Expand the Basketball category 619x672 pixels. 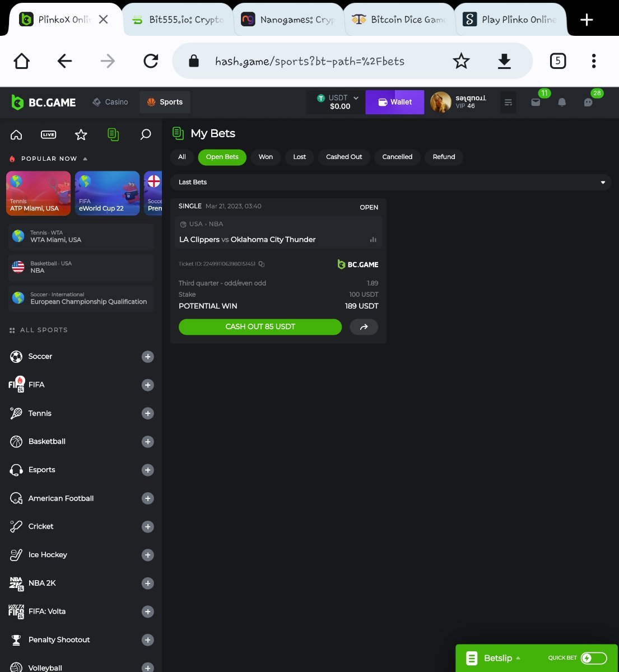click(x=148, y=442)
